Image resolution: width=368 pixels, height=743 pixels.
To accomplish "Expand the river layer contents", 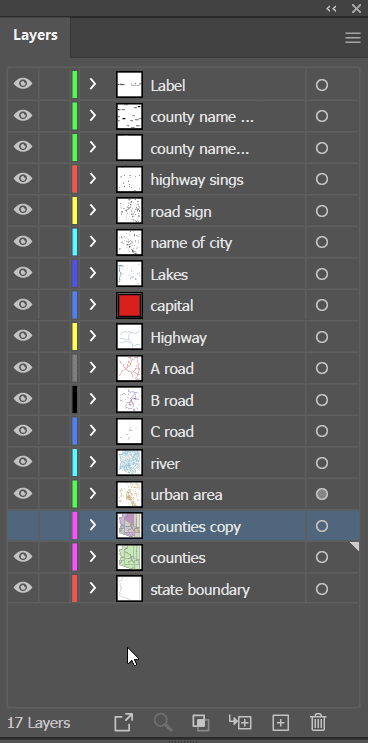I will click(x=93, y=462).
